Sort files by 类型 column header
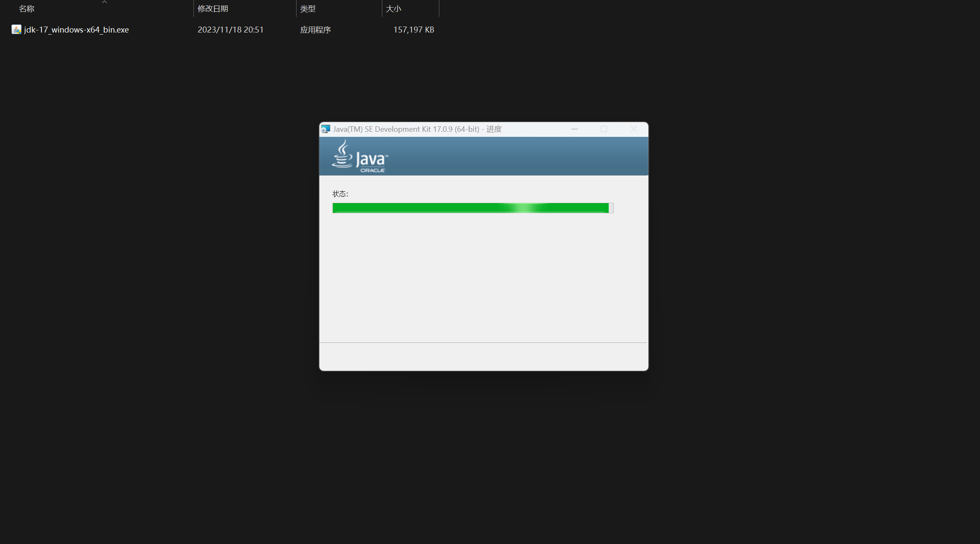 pyautogui.click(x=308, y=9)
